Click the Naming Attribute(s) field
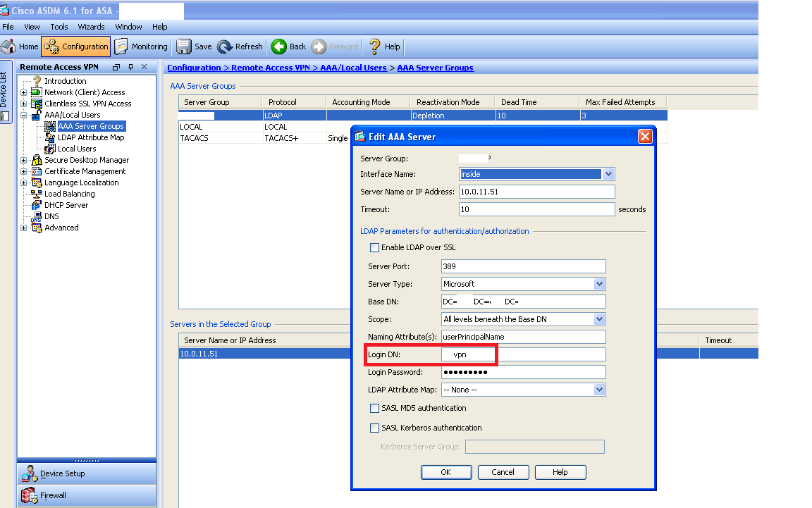This screenshot has width=812, height=508. click(x=524, y=337)
